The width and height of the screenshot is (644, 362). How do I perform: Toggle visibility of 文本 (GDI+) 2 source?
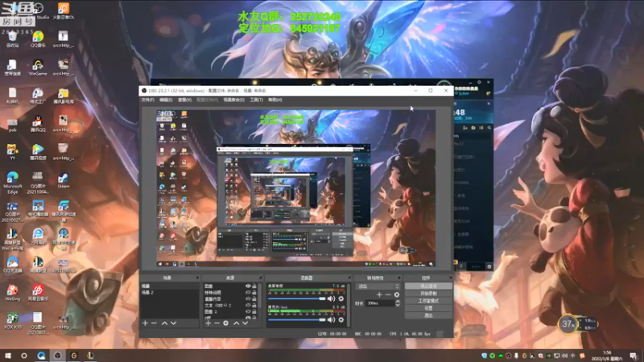248,306
